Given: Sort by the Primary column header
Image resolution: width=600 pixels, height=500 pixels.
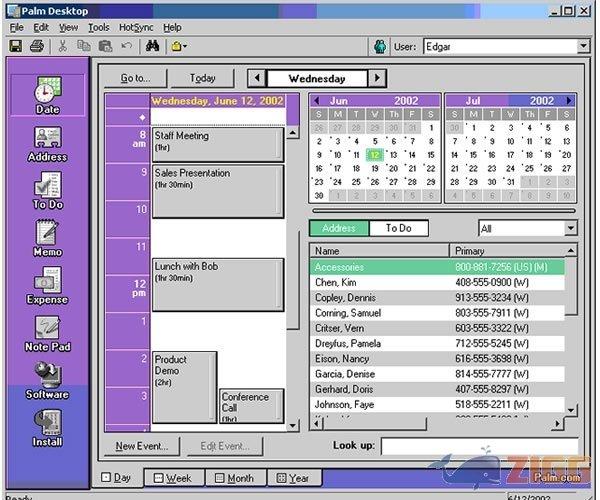Looking at the screenshot, I should (x=507, y=251).
